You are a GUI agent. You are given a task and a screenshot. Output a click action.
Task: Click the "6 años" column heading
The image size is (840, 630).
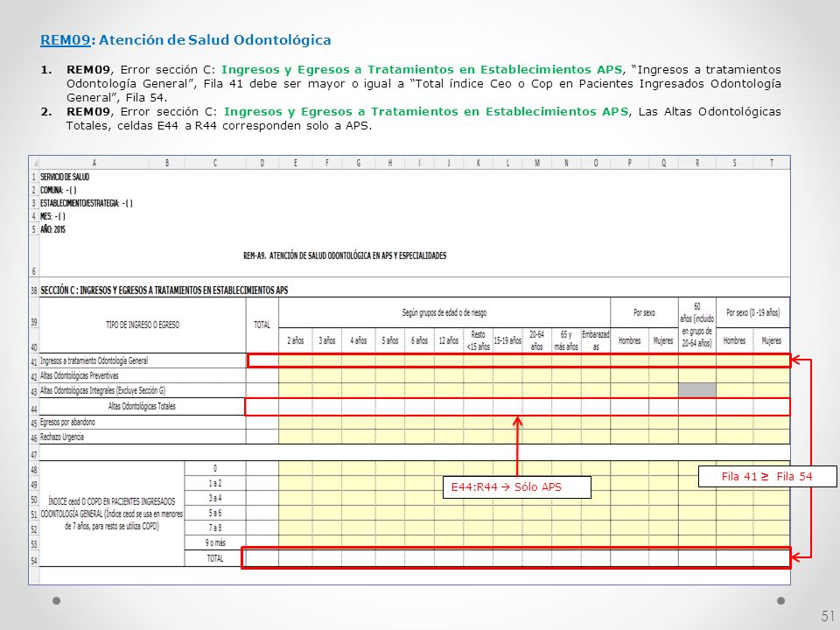(x=419, y=340)
